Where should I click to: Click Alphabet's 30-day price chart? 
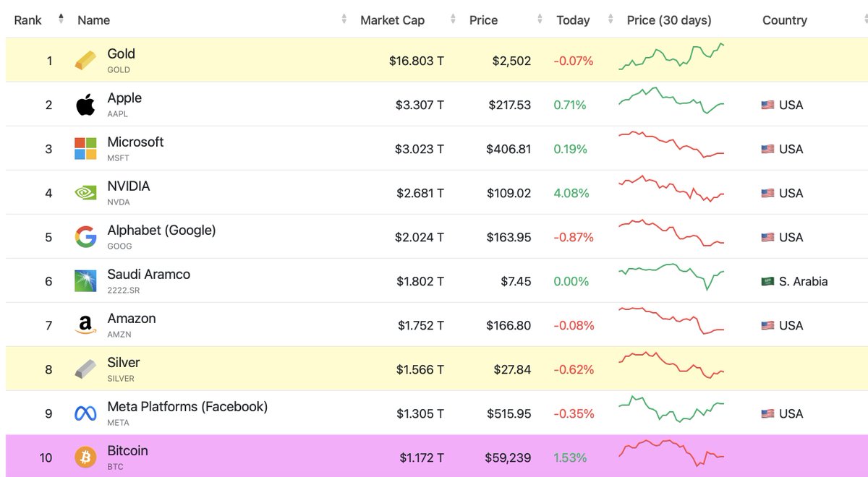click(671, 233)
